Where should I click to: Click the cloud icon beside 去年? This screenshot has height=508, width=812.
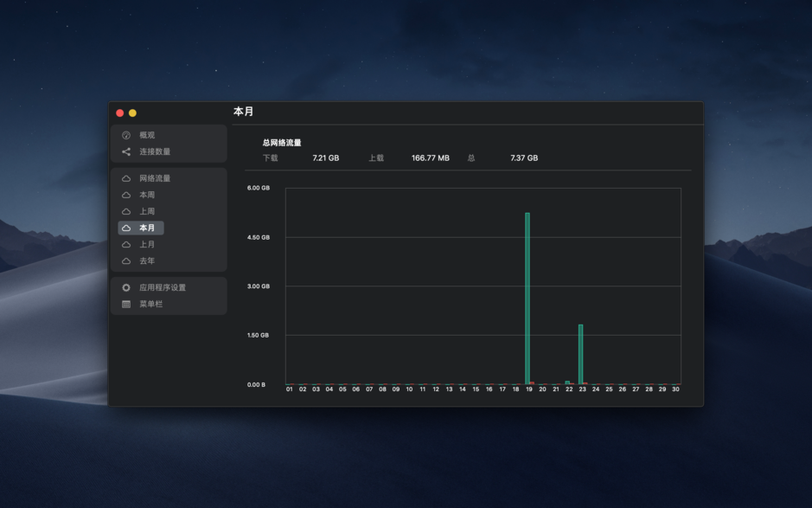click(126, 261)
